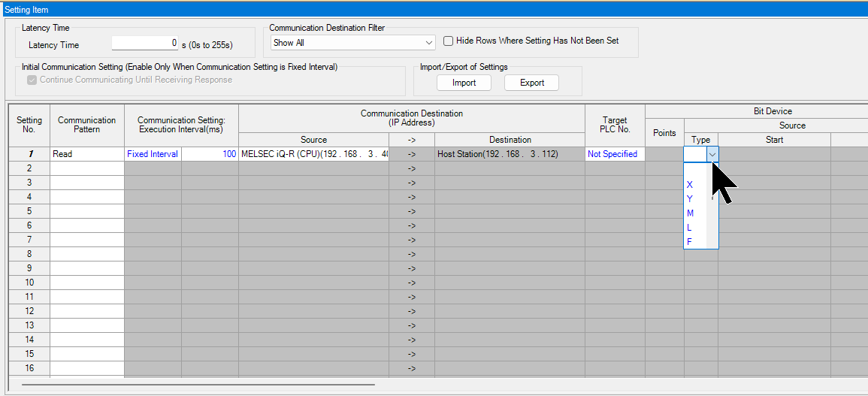Select X from the device type list
Viewport: 868px width, 396px height.
pyautogui.click(x=695, y=185)
